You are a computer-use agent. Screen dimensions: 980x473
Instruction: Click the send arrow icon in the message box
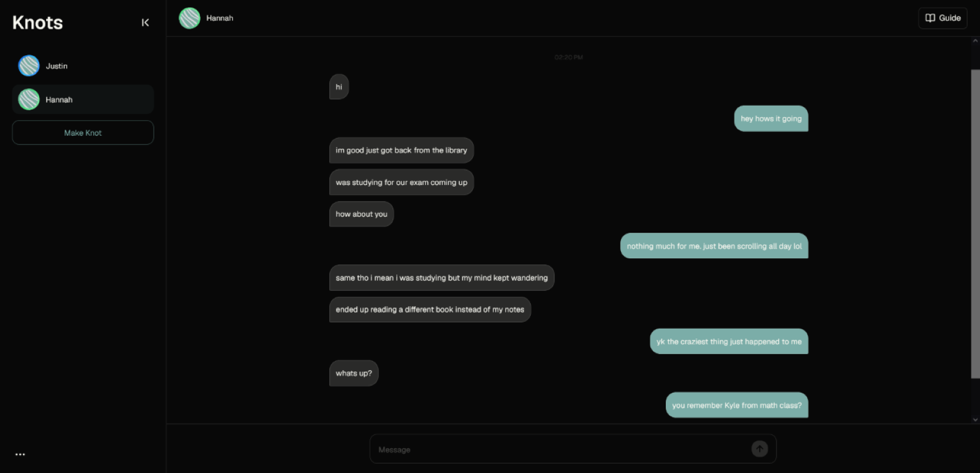pos(759,449)
